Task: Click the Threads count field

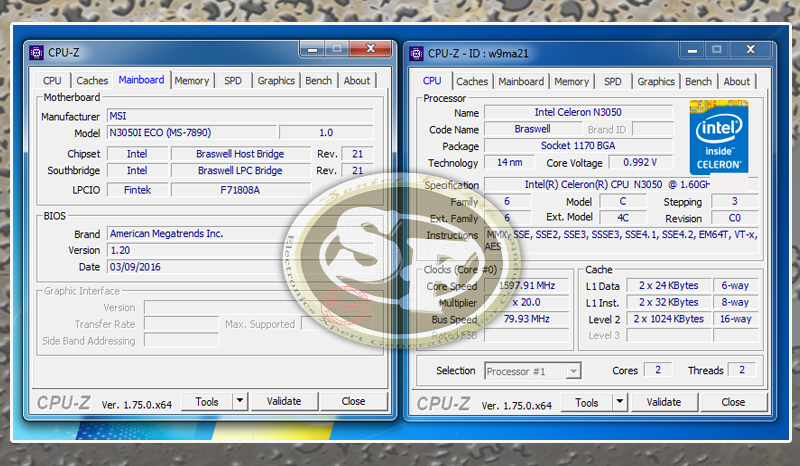Action: tap(742, 370)
